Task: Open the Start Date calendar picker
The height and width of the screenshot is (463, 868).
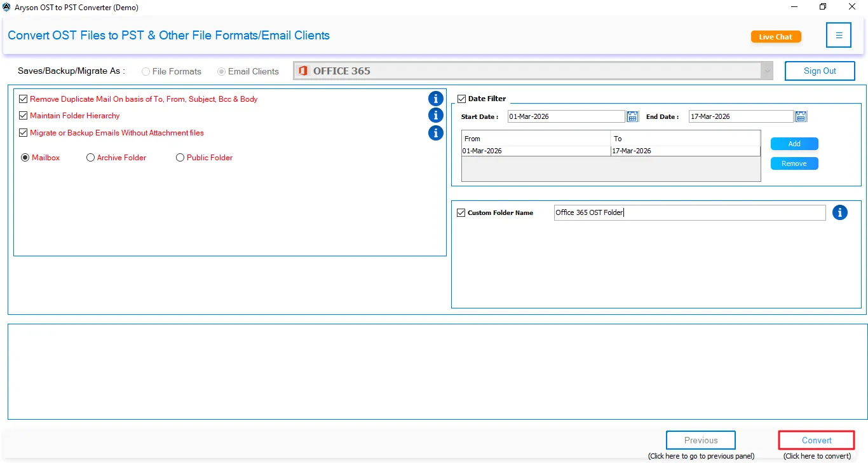Action: tap(632, 116)
